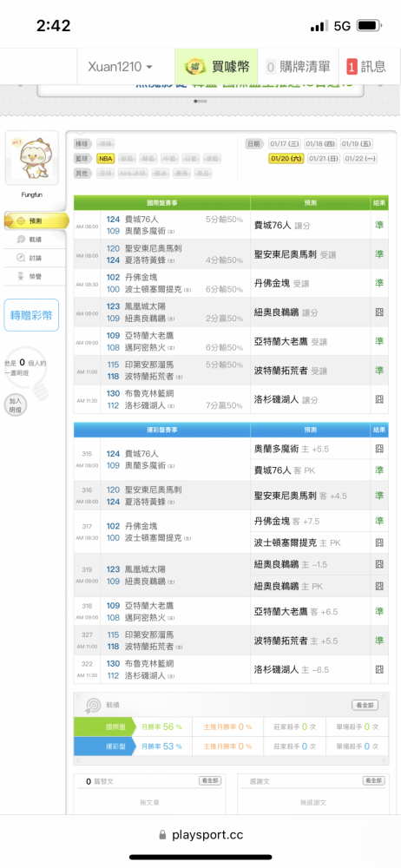Open the Xuan1210 account dropdown
This screenshot has width=401, height=868.
point(120,67)
